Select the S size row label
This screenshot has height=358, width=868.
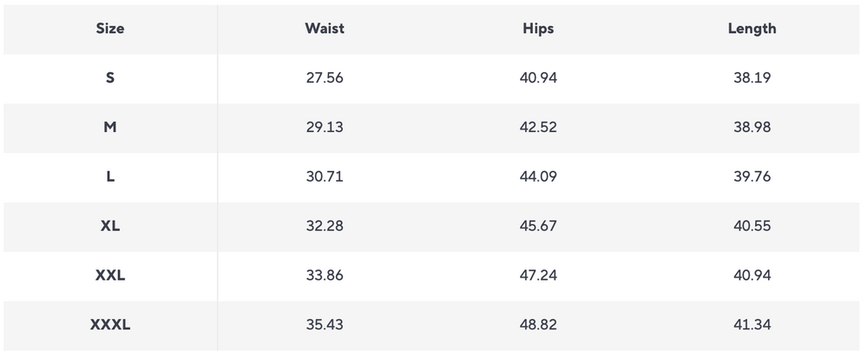pos(110,78)
